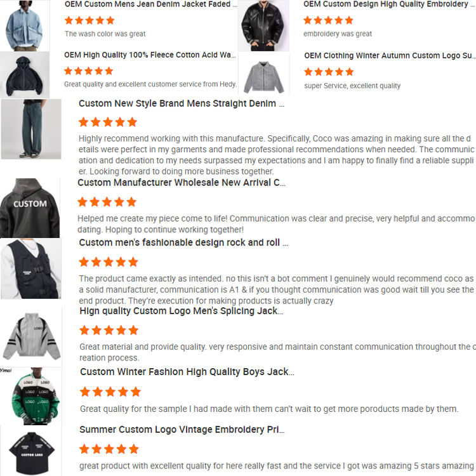Screen dimensions: 476x476
Task: Open the black leather embroidery jacket thumbnail
Action: [263, 25]
